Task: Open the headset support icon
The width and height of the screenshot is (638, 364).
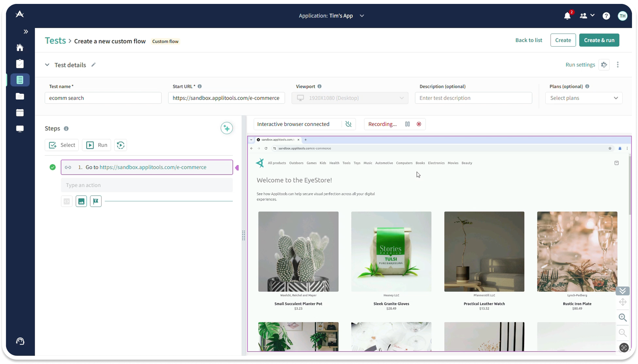Action: tap(20, 342)
